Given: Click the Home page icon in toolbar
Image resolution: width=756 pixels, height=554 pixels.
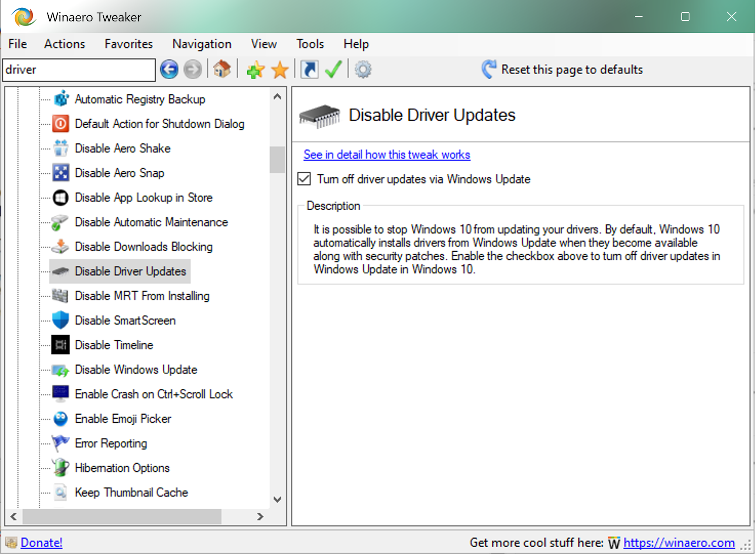Looking at the screenshot, I should 222,69.
